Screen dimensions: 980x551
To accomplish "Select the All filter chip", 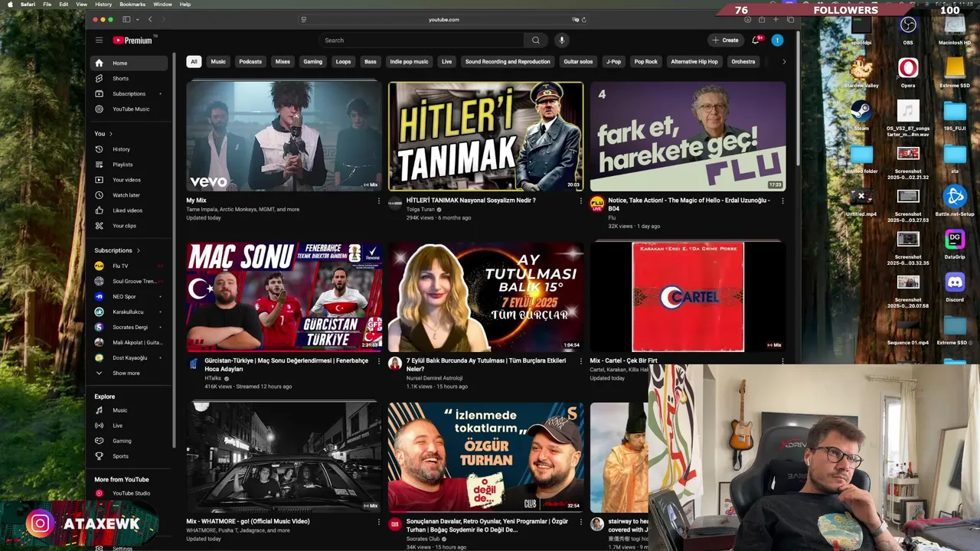I will pyautogui.click(x=194, y=61).
